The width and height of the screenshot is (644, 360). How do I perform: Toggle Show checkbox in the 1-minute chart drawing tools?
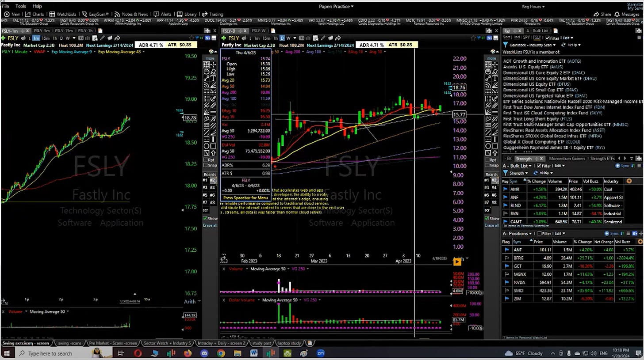(x=206, y=218)
